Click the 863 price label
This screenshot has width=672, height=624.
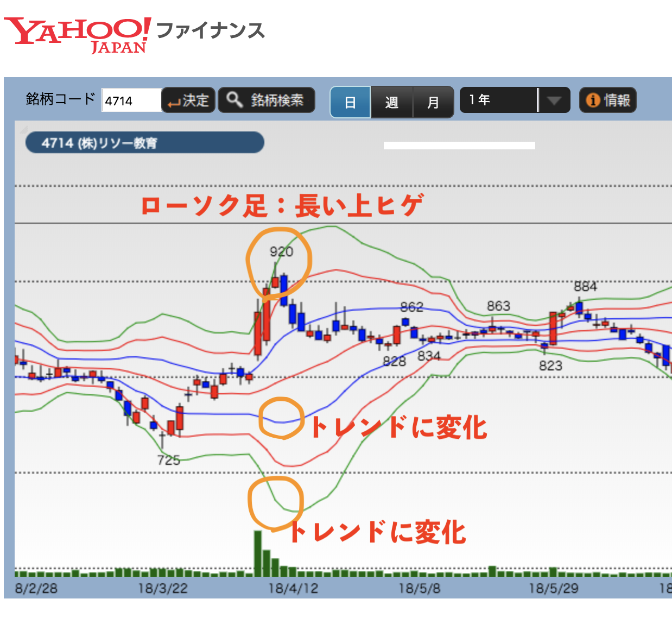click(x=498, y=306)
